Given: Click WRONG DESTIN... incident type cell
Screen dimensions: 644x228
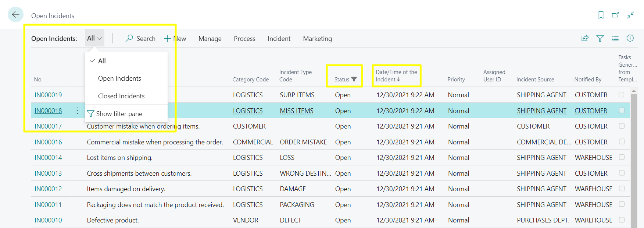Looking at the screenshot, I should pos(305,173).
